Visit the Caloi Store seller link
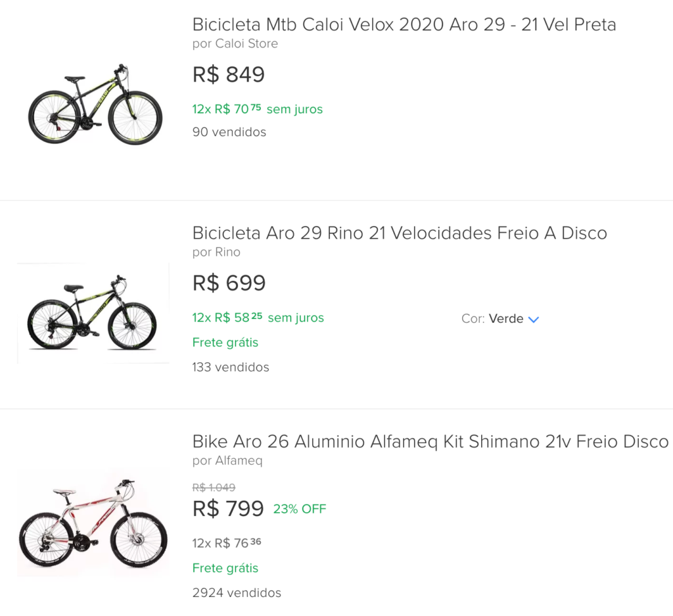The width and height of the screenshot is (673, 616). pyautogui.click(x=235, y=43)
